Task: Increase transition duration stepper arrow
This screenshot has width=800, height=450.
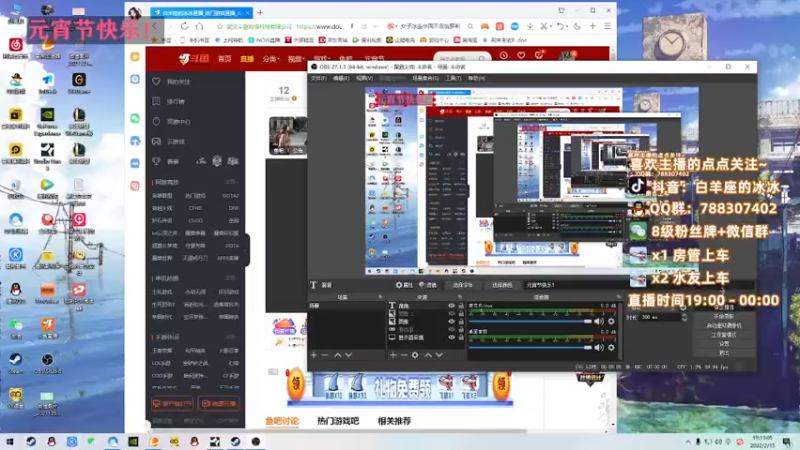Action: click(684, 315)
